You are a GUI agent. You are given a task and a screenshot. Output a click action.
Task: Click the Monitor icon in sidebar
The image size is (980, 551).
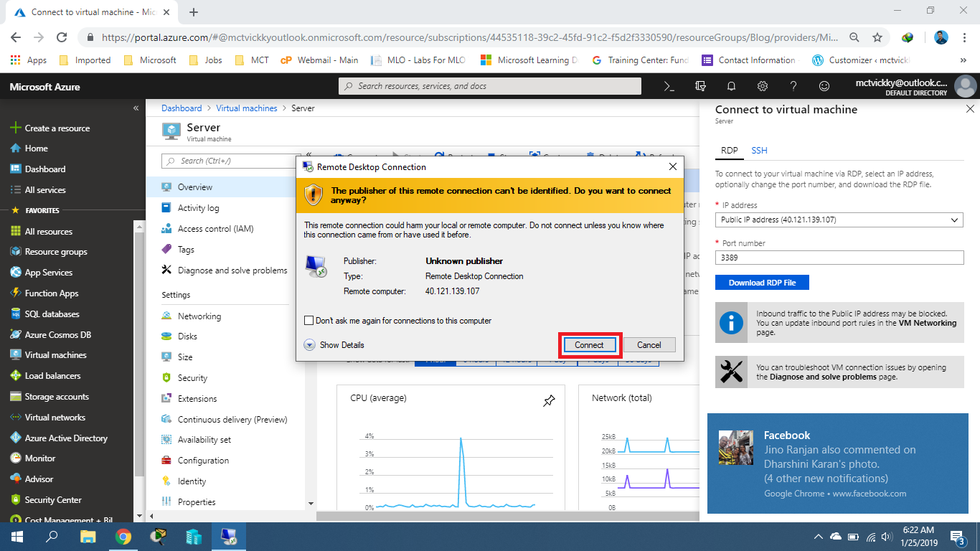16,458
